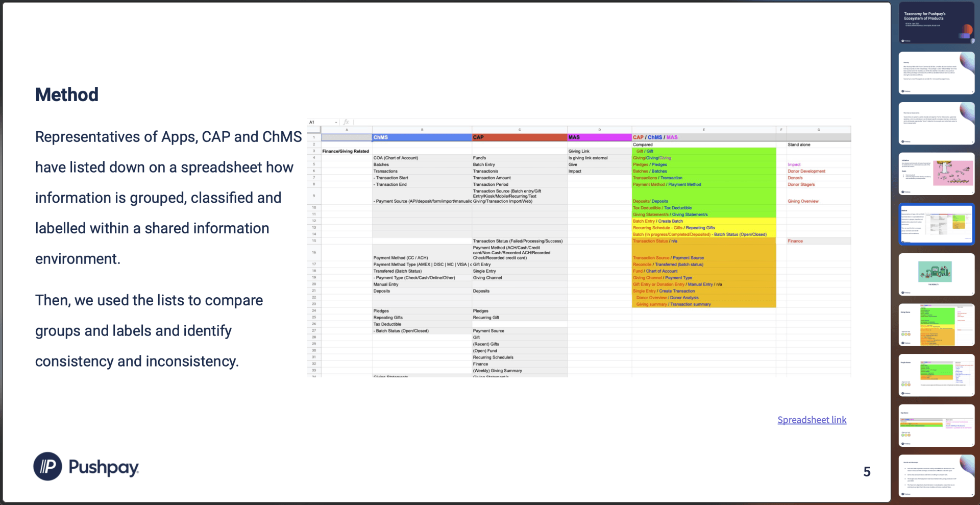The height and width of the screenshot is (505, 980).
Task: Open the thumbnail with the teal illustration
Action: coord(937,275)
